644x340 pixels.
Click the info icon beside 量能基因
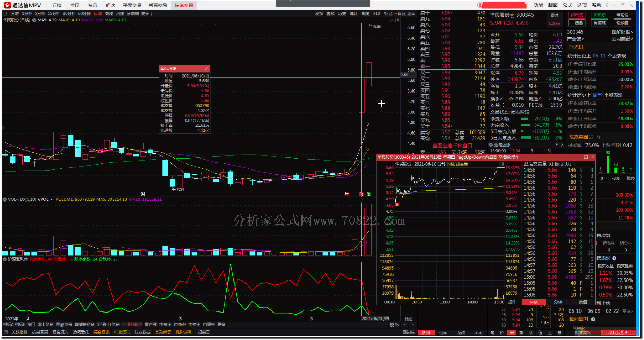click(593, 319)
